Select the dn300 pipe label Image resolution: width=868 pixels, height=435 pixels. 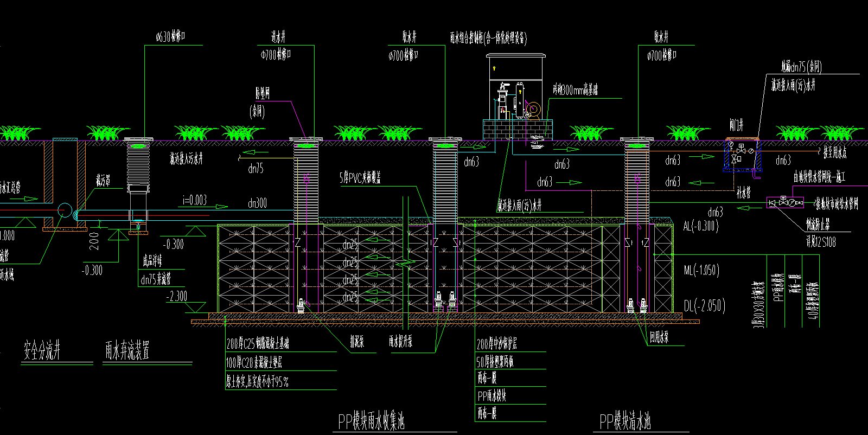pos(257,203)
